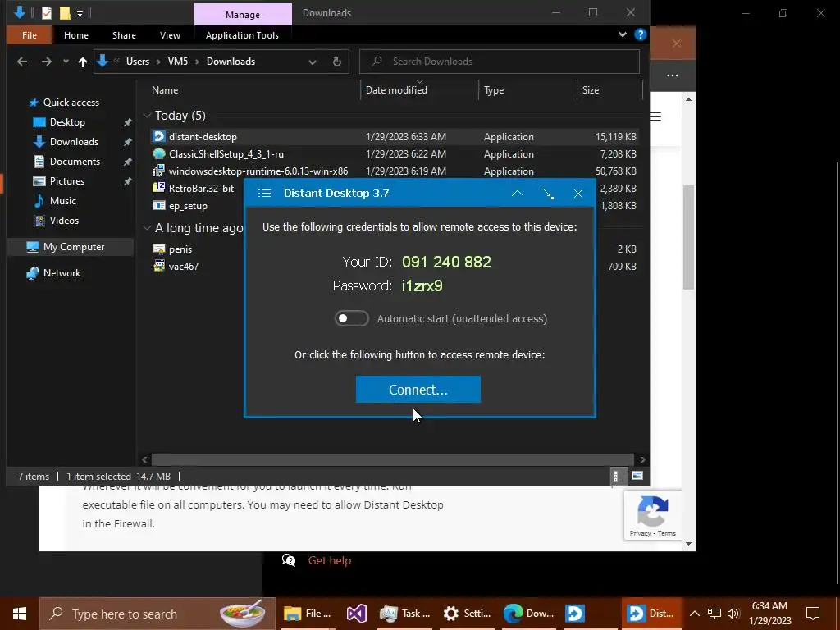Sort files by Name column
The height and width of the screenshot is (630, 840).
[x=165, y=90]
